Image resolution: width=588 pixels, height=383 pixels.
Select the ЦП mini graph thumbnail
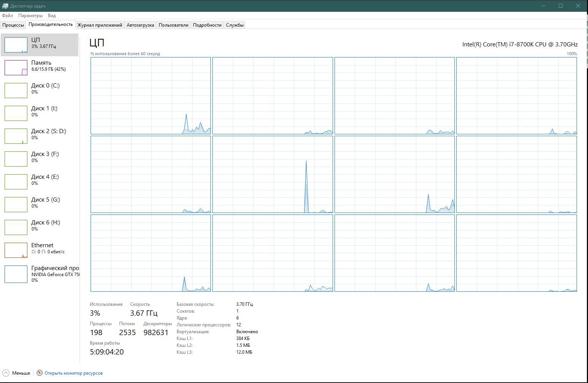16,45
